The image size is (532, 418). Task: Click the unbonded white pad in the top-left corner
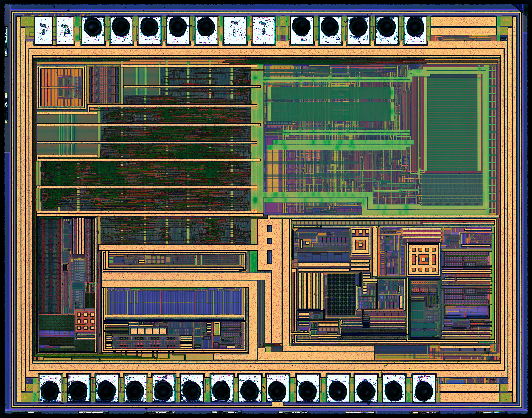click(43, 30)
